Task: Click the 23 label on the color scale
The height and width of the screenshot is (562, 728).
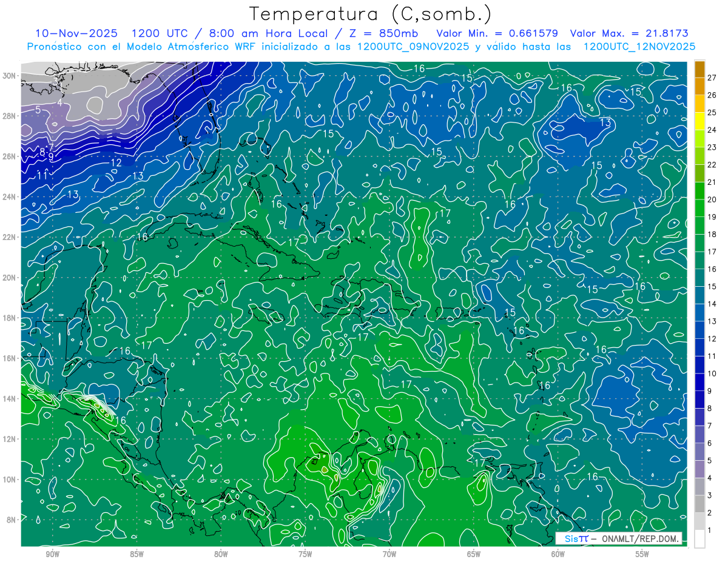Action: (712, 147)
